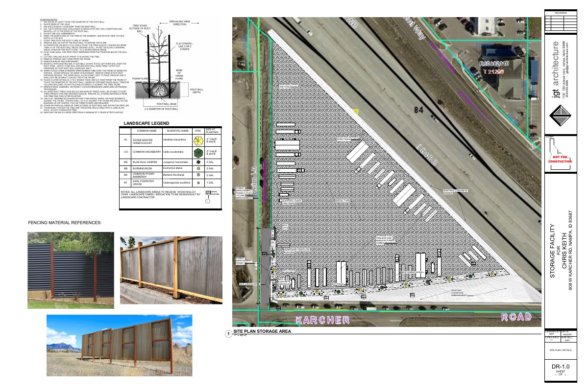Click the Gleditsia triacanthos scientific name
Image resolution: width=588 pixels, height=392 pixels.
pos(175,140)
